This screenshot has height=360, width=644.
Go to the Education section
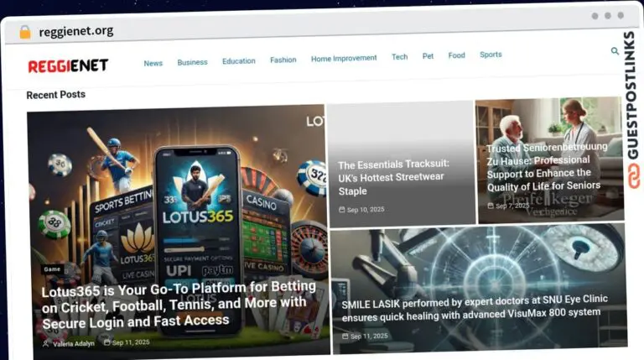click(239, 60)
